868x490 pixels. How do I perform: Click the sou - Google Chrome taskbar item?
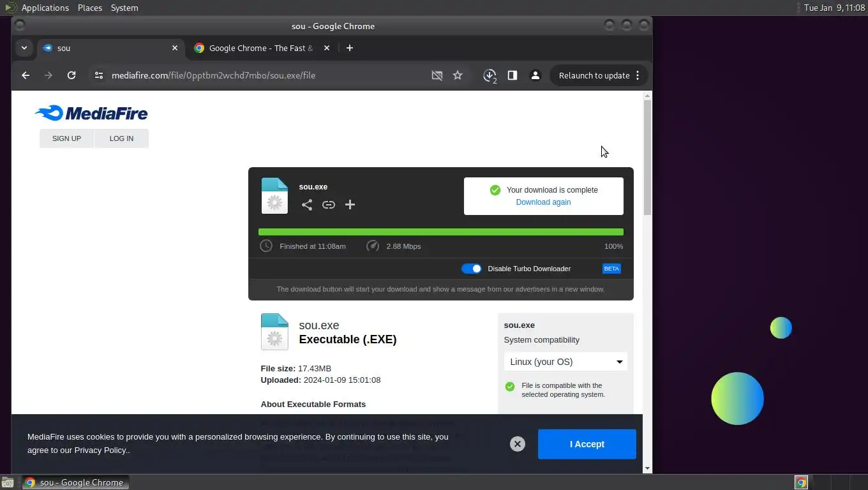pyautogui.click(x=76, y=482)
